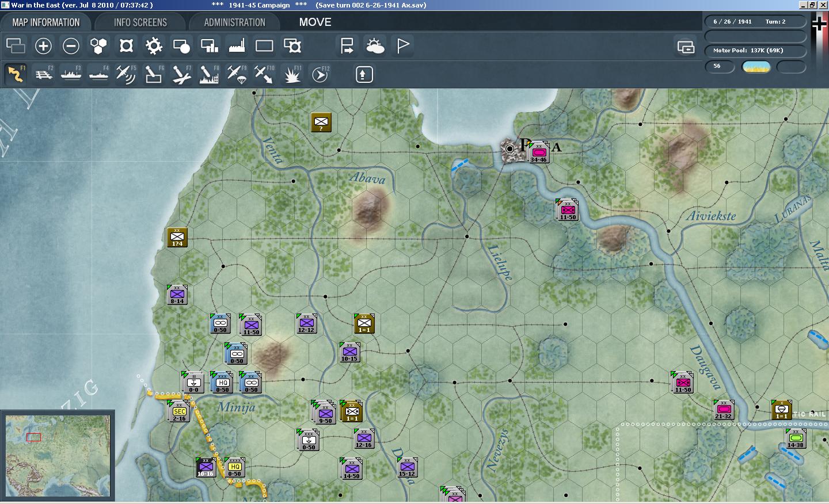
Task: Select the F5 air recon mode
Action: (x=126, y=74)
